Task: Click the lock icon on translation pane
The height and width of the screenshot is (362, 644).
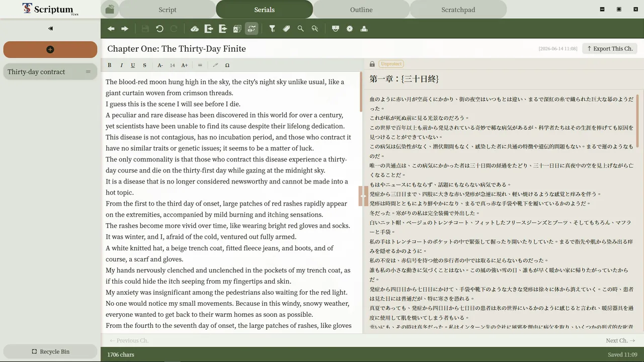Action: click(372, 64)
